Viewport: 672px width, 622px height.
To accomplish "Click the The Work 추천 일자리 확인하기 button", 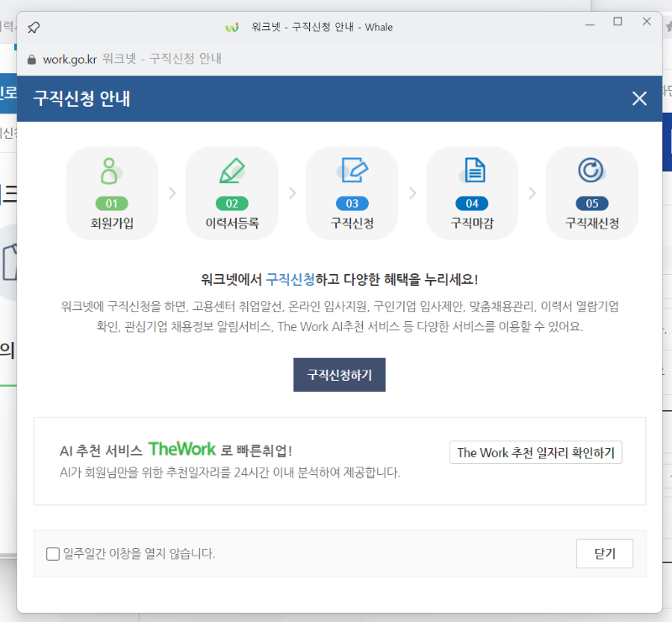I will point(535,452).
